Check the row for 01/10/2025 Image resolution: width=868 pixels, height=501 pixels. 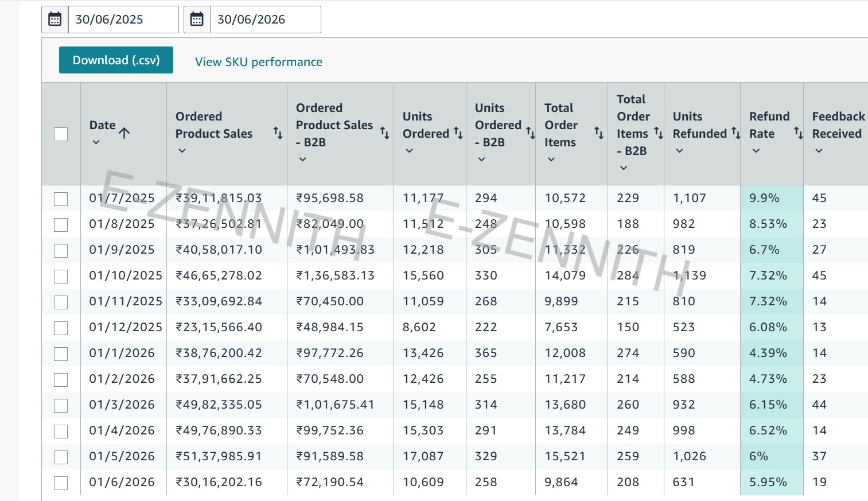[x=61, y=276]
